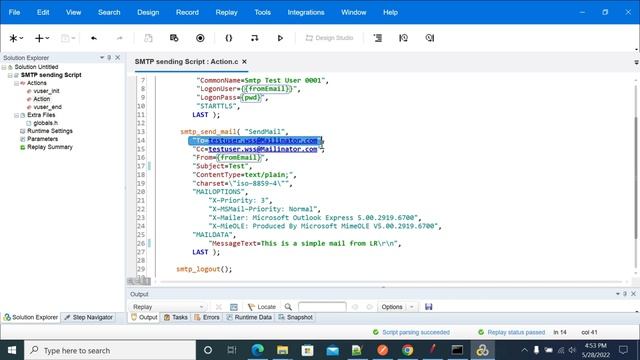
Task: Click the Locate button in Output panel
Action: (x=262, y=307)
